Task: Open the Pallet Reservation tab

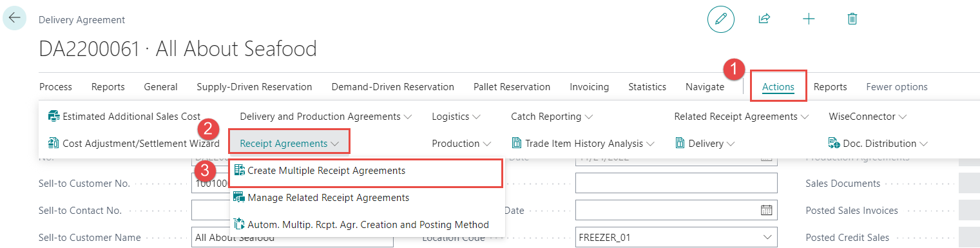Action: (x=512, y=86)
